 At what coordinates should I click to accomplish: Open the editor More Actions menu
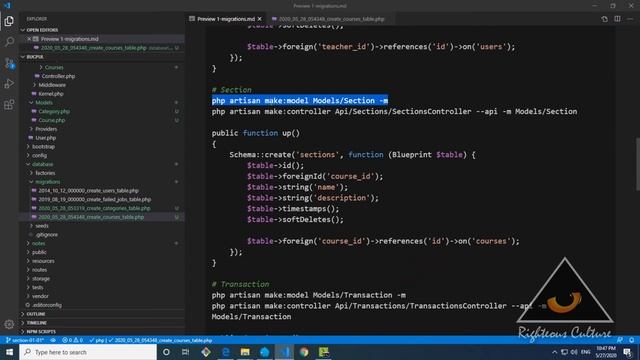tap(630, 19)
